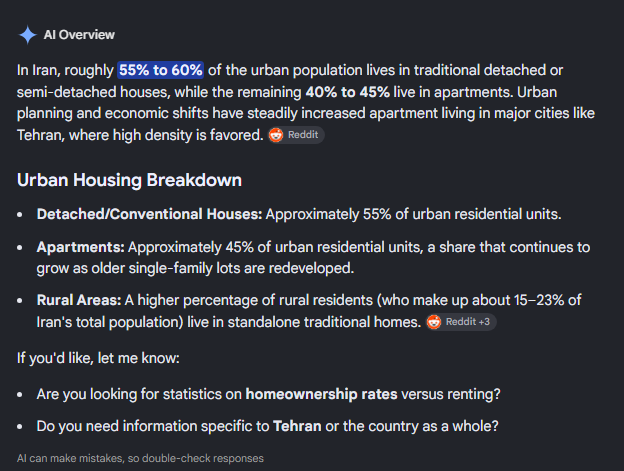624x471 pixels.
Task: Click 'Approximately 55% of urban residential units' text
Action: pos(413,214)
